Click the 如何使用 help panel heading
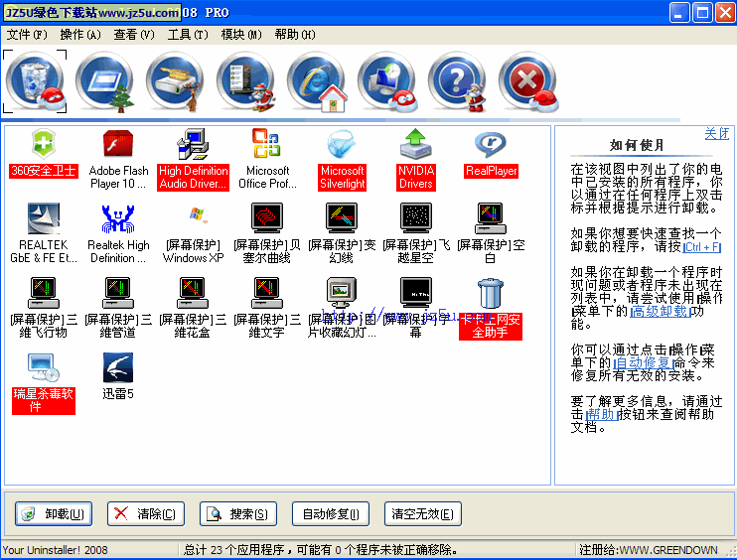 [x=637, y=146]
